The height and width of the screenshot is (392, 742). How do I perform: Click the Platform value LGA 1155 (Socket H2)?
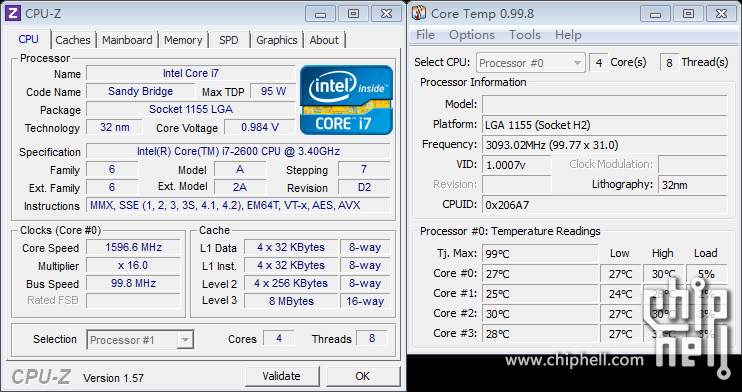click(x=605, y=125)
